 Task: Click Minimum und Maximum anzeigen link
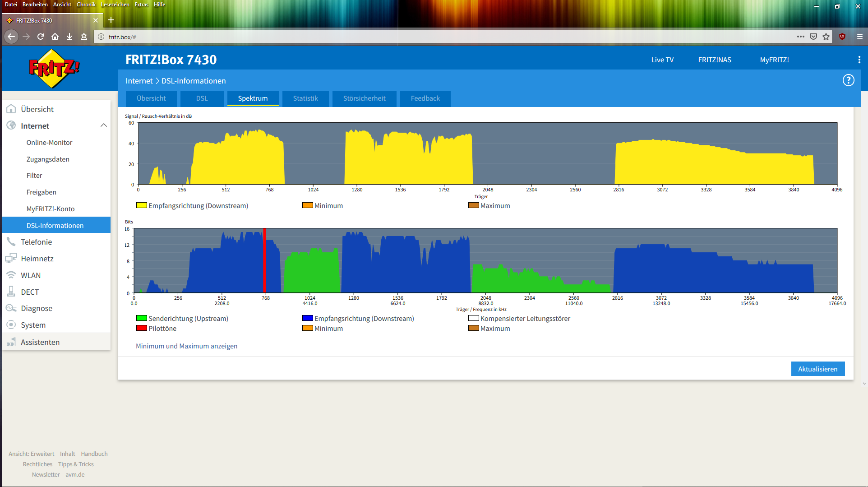pyautogui.click(x=186, y=346)
